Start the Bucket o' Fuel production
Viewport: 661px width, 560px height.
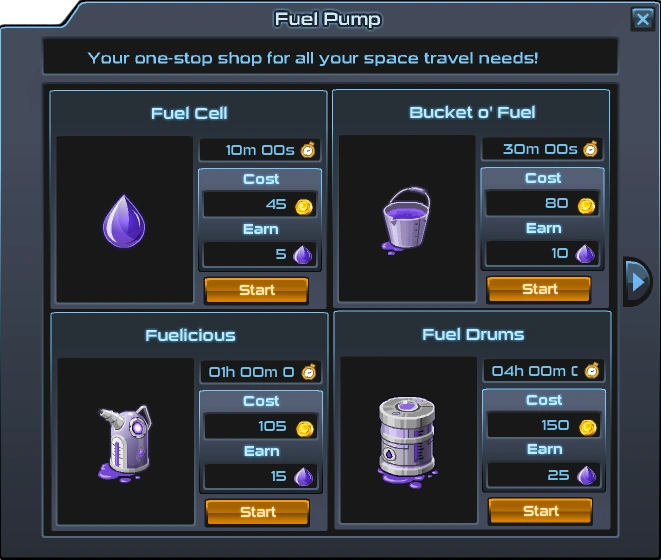(539, 289)
